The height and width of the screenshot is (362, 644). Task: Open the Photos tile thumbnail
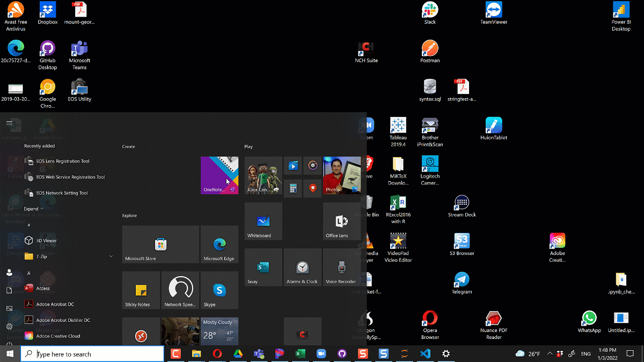coord(342,175)
